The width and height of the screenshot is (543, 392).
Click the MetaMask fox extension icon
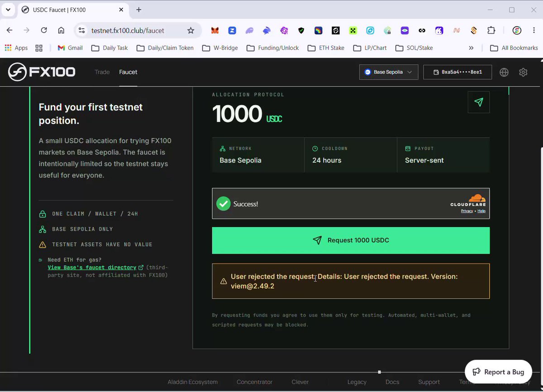click(215, 30)
